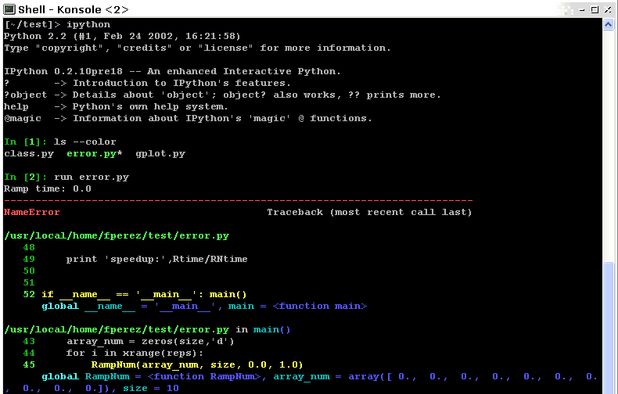The width and height of the screenshot is (618, 394).
Task: Click the error.py path above line 48
Action: click(117, 236)
